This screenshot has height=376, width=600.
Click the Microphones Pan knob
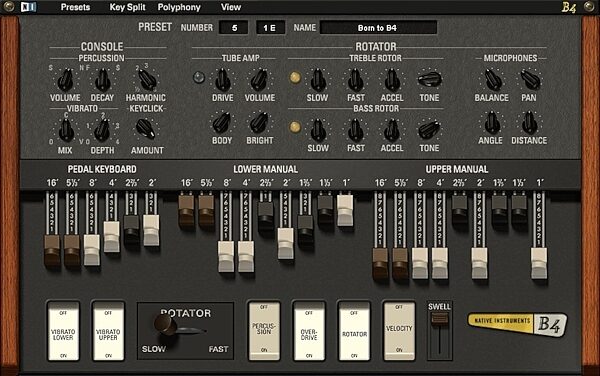(530, 79)
